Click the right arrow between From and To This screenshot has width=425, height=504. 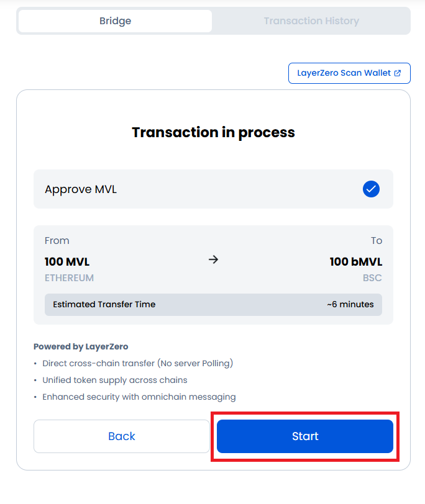coord(213,260)
